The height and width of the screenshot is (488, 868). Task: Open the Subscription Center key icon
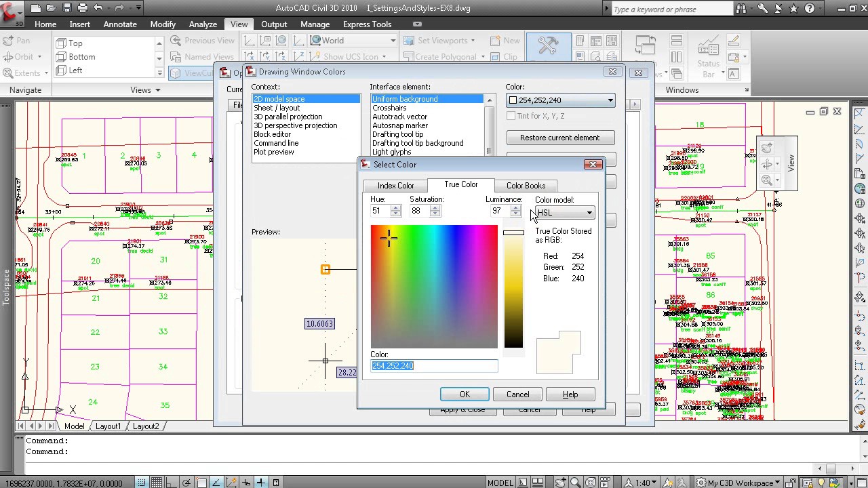pos(763,9)
